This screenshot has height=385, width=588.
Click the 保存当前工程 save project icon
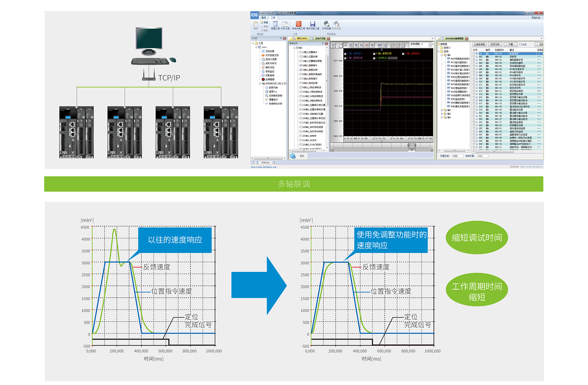click(x=313, y=24)
